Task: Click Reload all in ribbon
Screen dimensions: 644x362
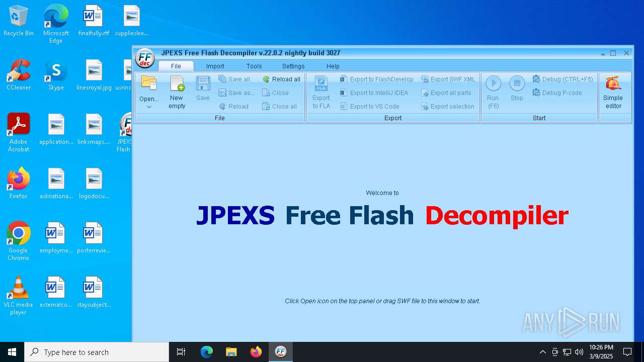Action: pyautogui.click(x=281, y=79)
